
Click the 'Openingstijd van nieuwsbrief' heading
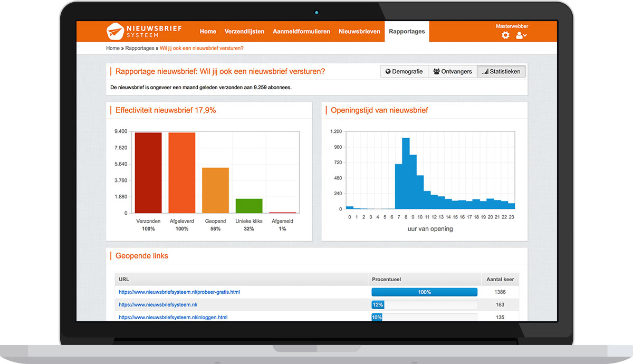[x=379, y=110]
